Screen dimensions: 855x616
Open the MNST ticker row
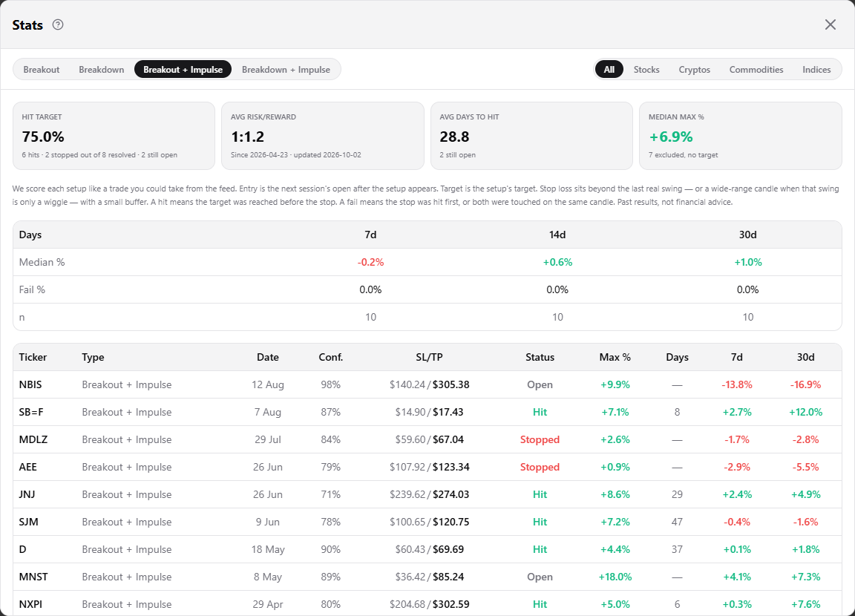click(x=427, y=577)
